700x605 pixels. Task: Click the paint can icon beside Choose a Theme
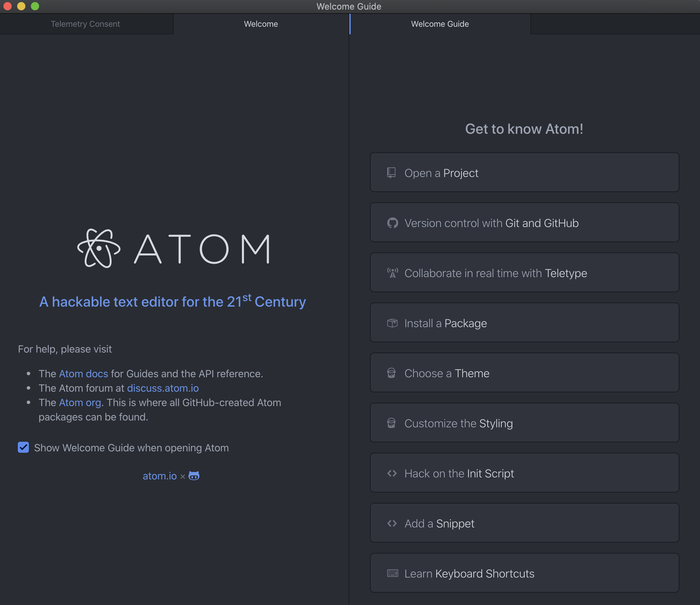pyautogui.click(x=391, y=373)
